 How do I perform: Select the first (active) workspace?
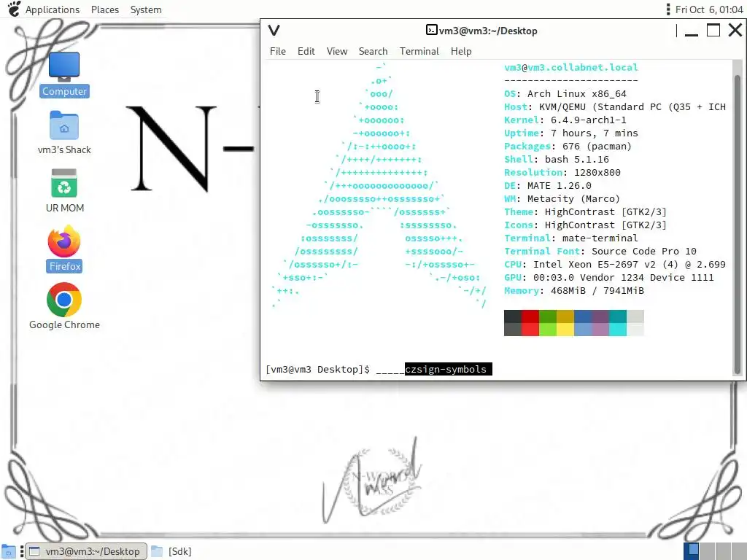coord(692,551)
